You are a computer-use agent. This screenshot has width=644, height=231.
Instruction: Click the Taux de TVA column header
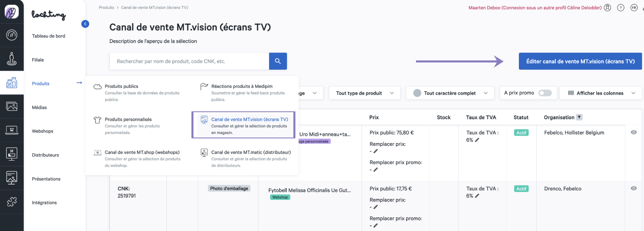click(x=481, y=117)
